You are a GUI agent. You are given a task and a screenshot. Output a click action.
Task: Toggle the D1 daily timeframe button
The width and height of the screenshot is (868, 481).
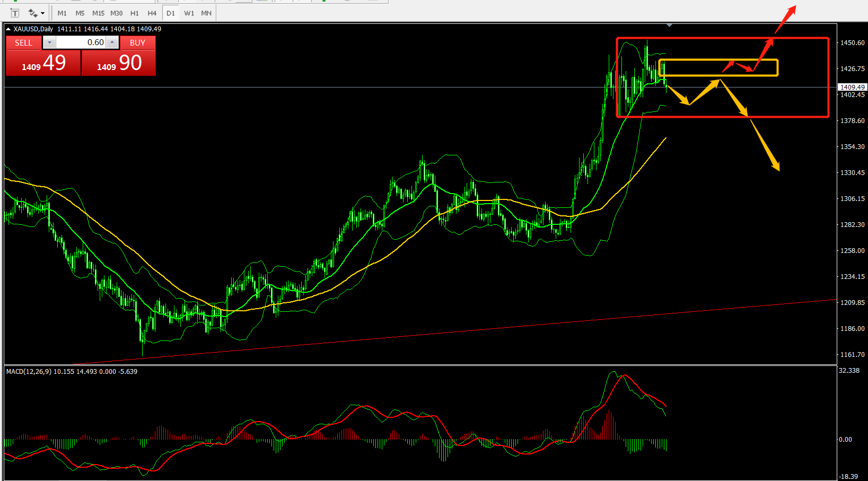pos(170,13)
